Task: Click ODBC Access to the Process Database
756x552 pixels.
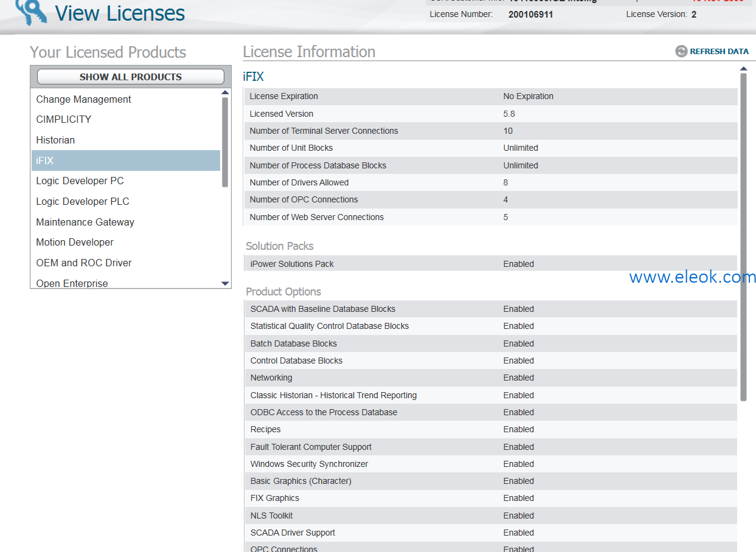Action: click(490, 412)
